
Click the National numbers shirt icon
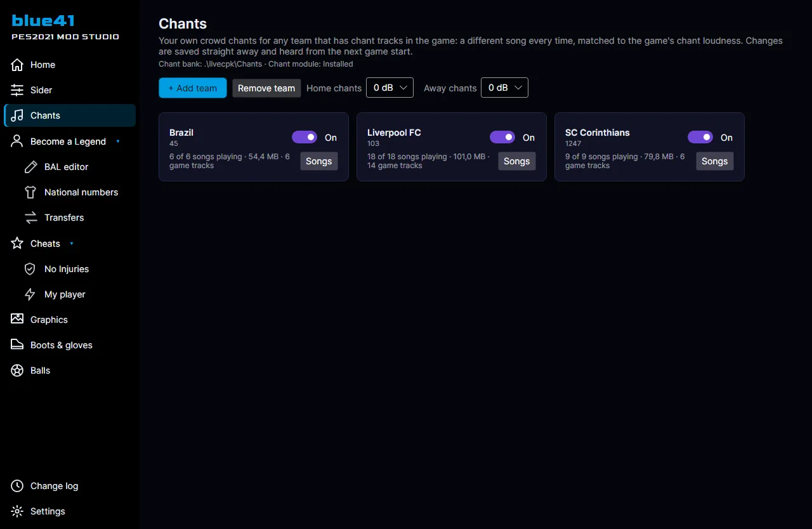pyautogui.click(x=30, y=192)
